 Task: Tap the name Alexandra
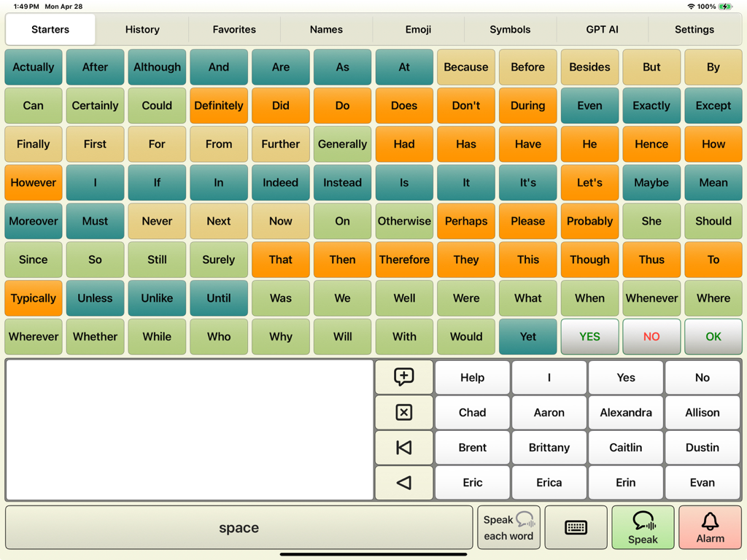(x=625, y=412)
